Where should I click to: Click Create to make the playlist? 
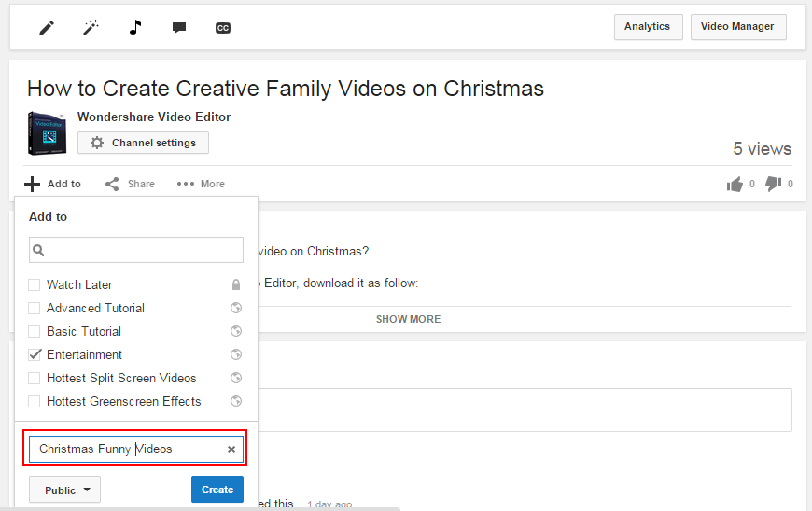tap(217, 490)
